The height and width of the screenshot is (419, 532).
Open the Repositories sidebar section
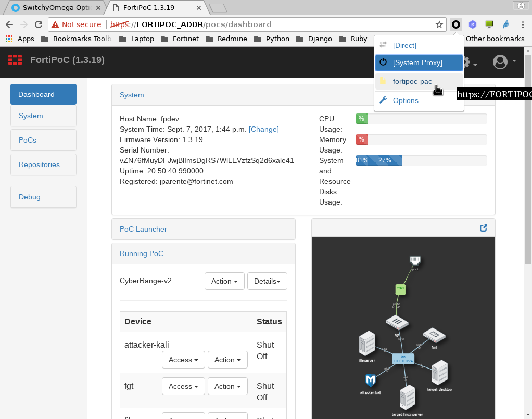point(39,164)
